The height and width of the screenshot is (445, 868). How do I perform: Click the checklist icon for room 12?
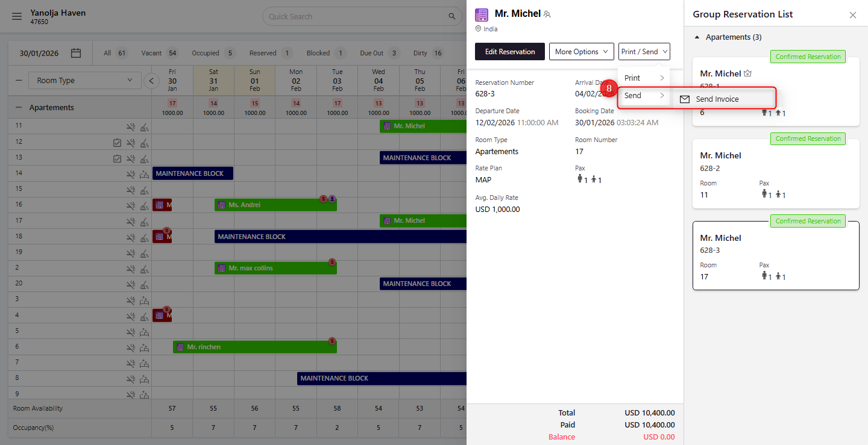[x=117, y=143]
